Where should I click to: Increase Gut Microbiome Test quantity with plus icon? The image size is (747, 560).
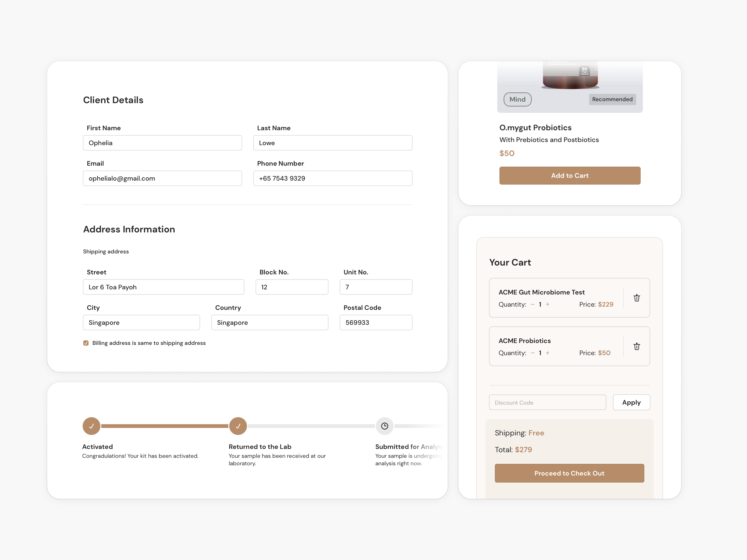coord(547,304)
